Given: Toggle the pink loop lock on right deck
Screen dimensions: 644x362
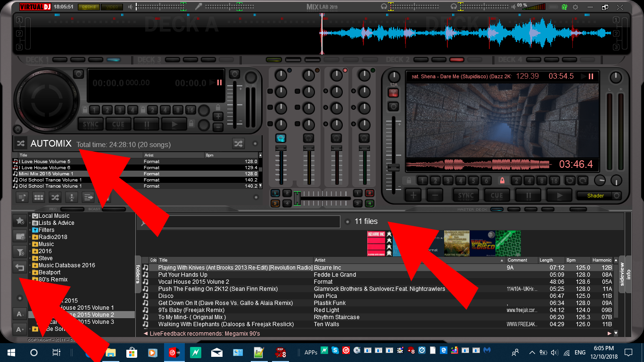Looking at the screenshot, I should [x=502, y=181].
